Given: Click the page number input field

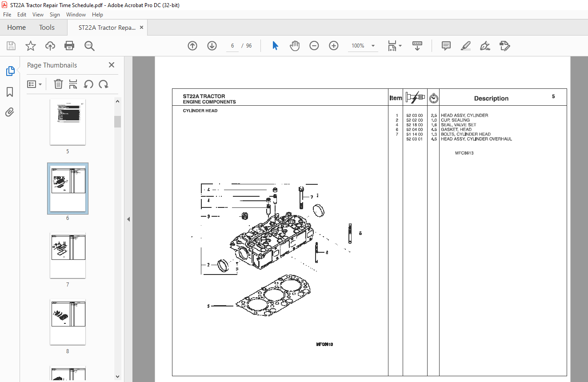Looking at the screenshot, I should click(x=232, y=46).
